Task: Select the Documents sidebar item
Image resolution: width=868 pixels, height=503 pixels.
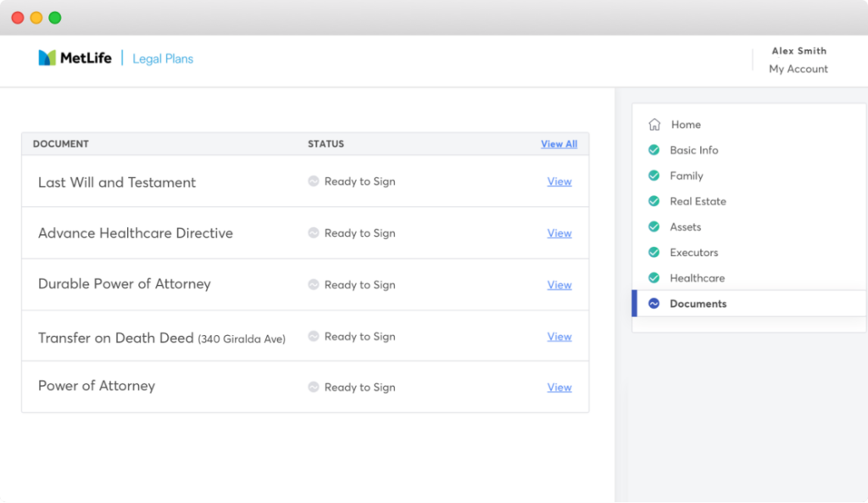Action: pos(749,304)
